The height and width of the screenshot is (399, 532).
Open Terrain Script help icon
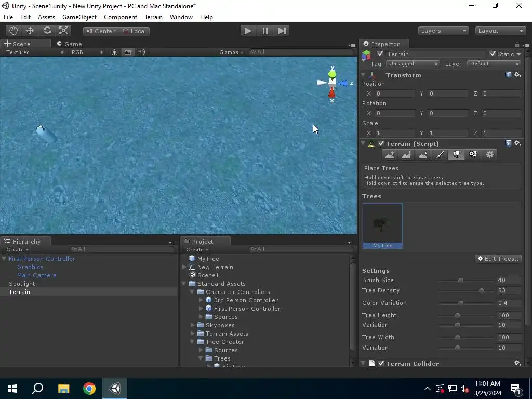pyautogui.click(x=508, y=143)
